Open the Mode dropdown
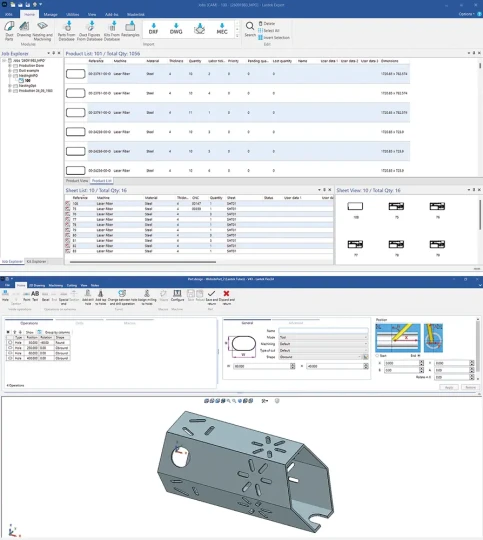Image resolution: width=483 pixels, height=540 pixels. pyautogui.click(x=323, y=337)
